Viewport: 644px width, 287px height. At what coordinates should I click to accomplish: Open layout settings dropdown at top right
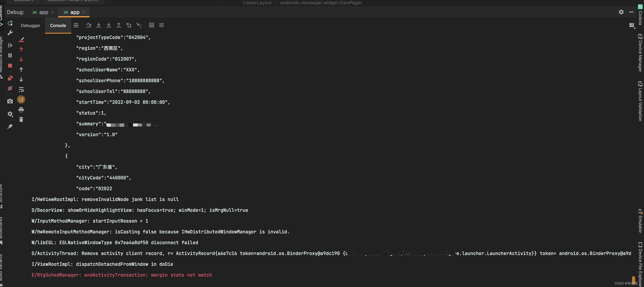pyautogui.click(x=631, y=25)
